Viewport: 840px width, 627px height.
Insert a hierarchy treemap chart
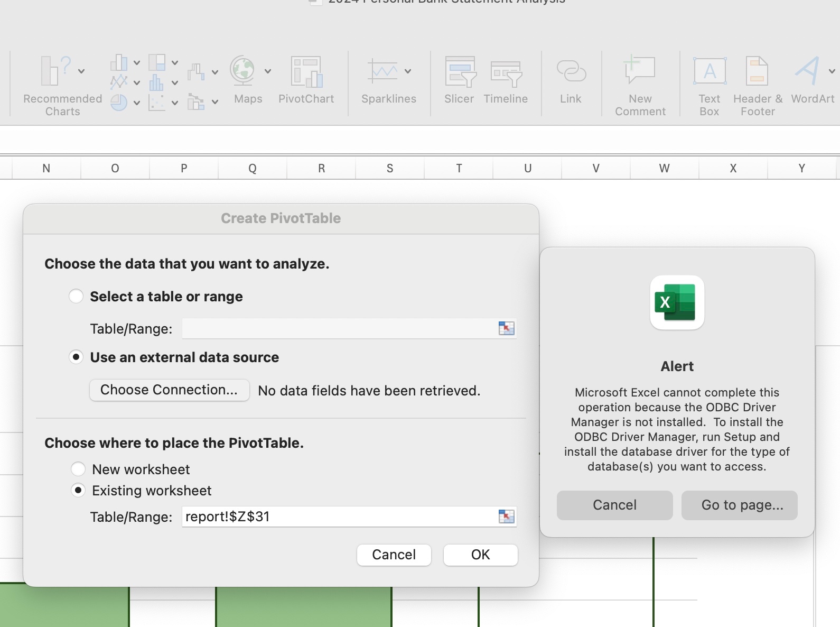click(157, 63)
